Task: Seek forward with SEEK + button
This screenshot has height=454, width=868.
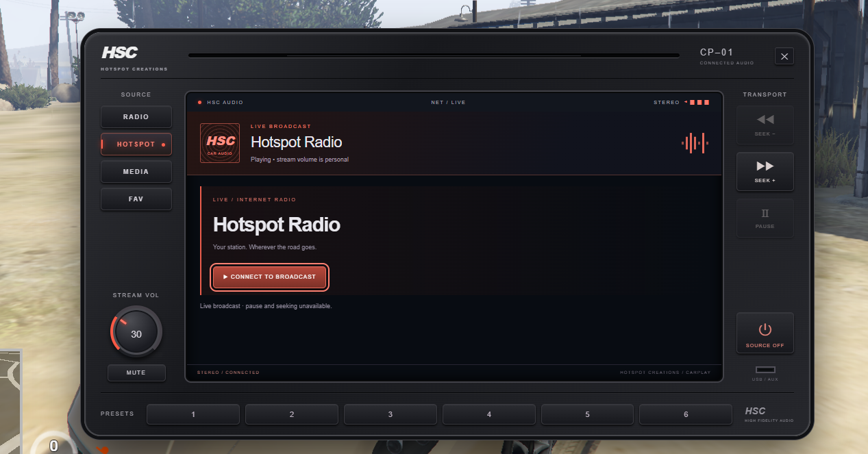Action: (x=765, y=171)
